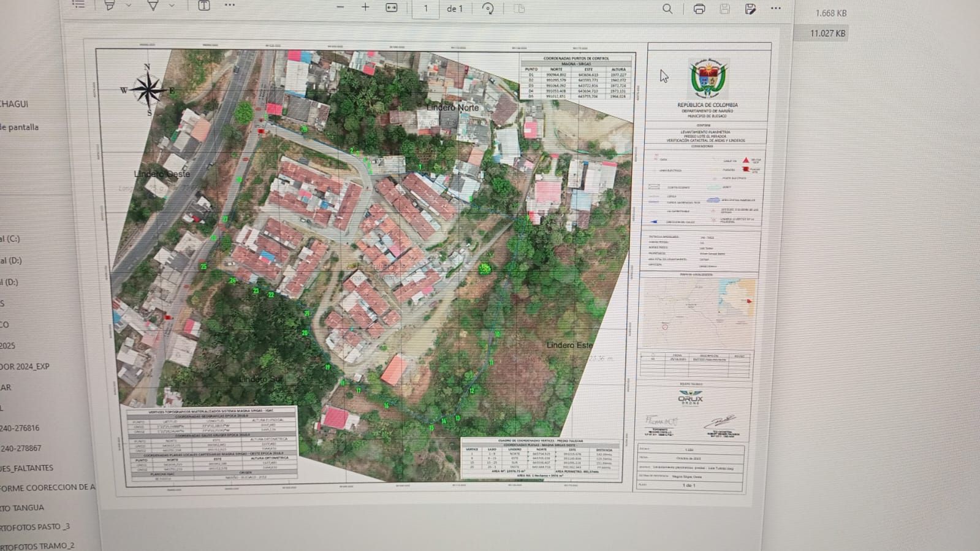Image resolution: width=980 pixels, height=551 pixels.
Task: Click the 'Lindero Norte' label on map
Action: (x=453, y=107)
